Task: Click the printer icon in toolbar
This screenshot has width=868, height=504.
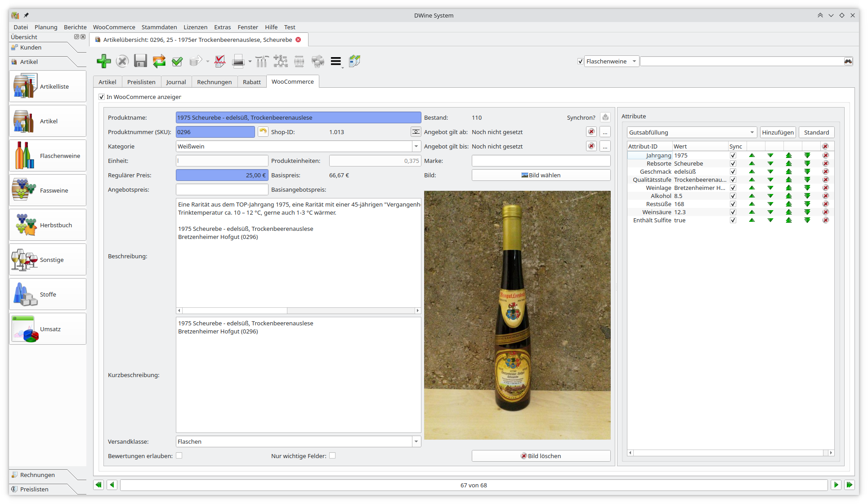Action: (238, 61)
